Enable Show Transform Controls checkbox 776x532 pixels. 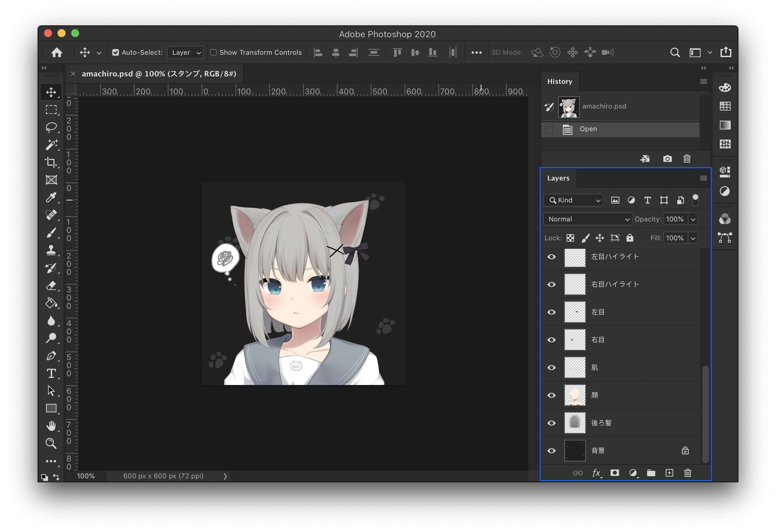(x=213, y=52)
